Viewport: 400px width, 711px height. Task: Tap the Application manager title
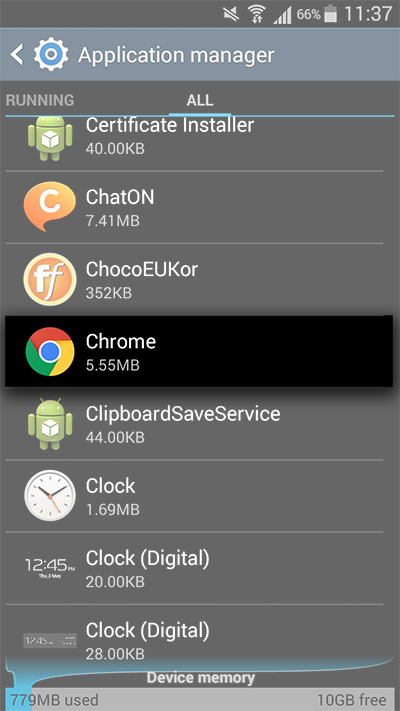point(176,55)
